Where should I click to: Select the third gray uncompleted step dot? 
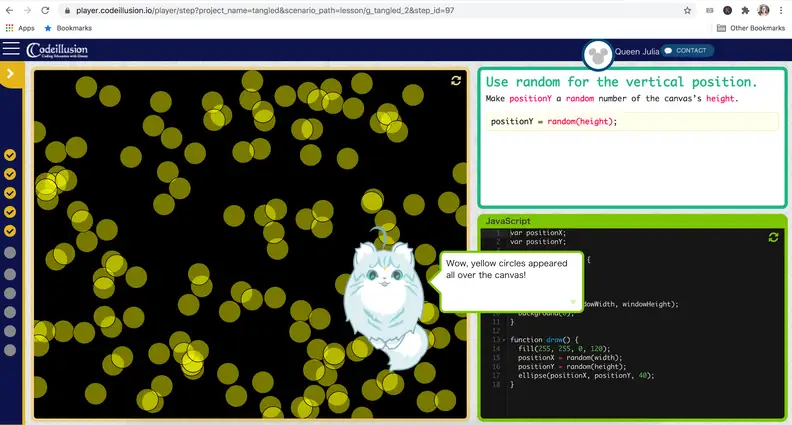coord(10,293)
